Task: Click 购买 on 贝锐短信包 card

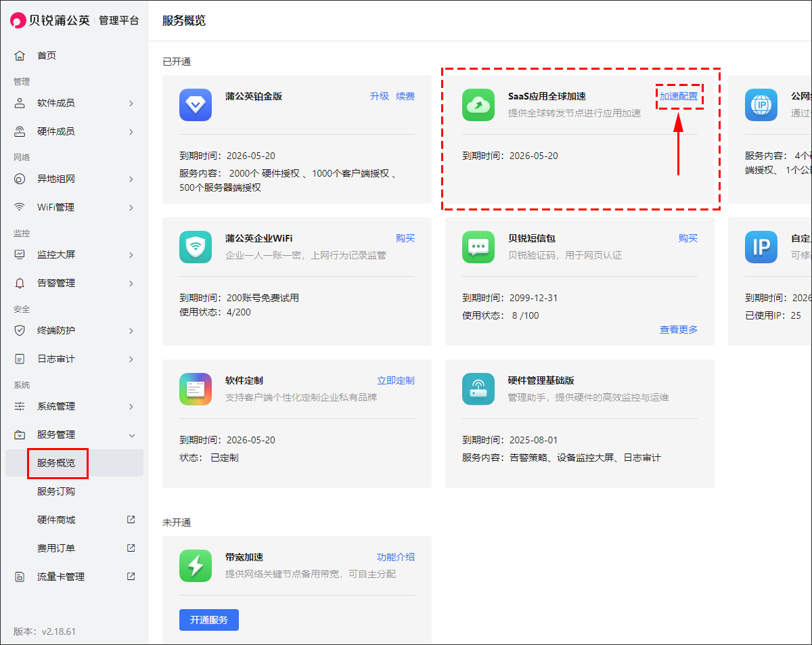Action: coord(688,238)
